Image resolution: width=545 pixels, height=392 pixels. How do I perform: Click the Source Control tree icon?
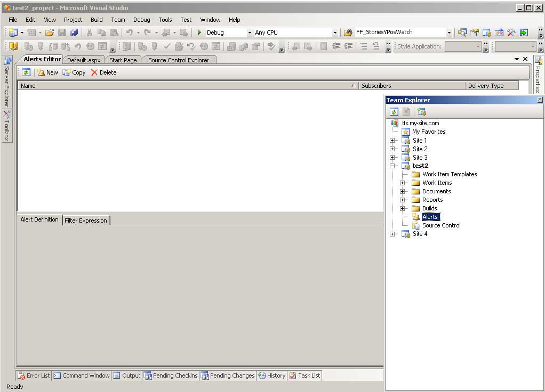coord(416,225)
